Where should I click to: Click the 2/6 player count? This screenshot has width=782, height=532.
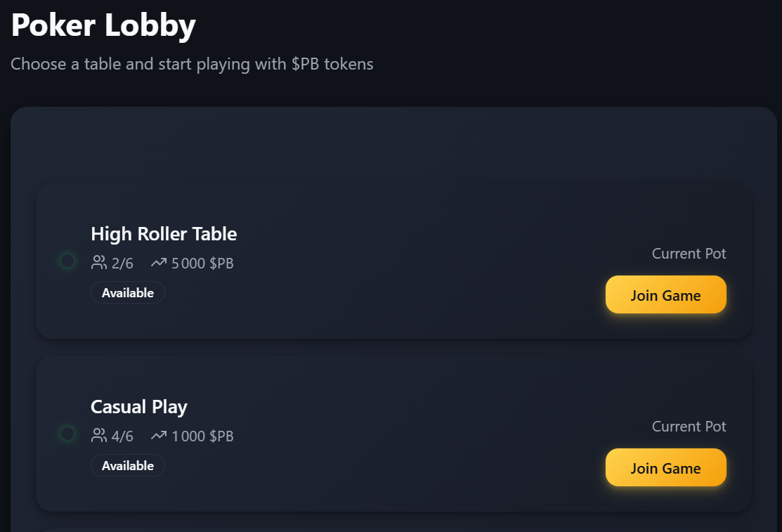[122, 264]
